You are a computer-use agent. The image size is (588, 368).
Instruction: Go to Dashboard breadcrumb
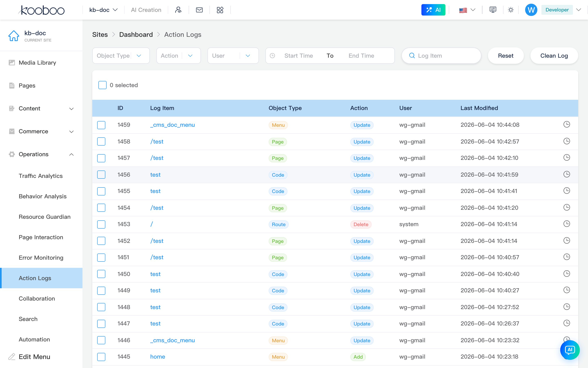[x=136, y=35]
